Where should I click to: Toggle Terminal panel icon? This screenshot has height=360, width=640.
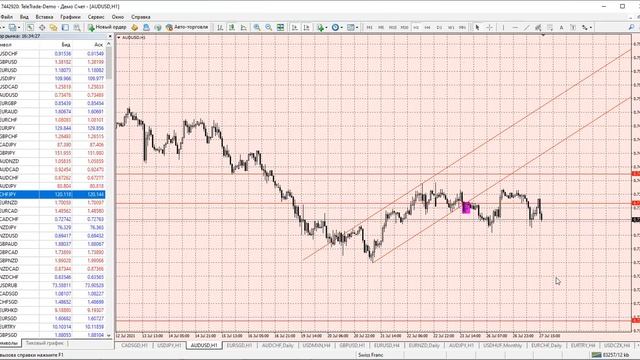coord(65,27)
